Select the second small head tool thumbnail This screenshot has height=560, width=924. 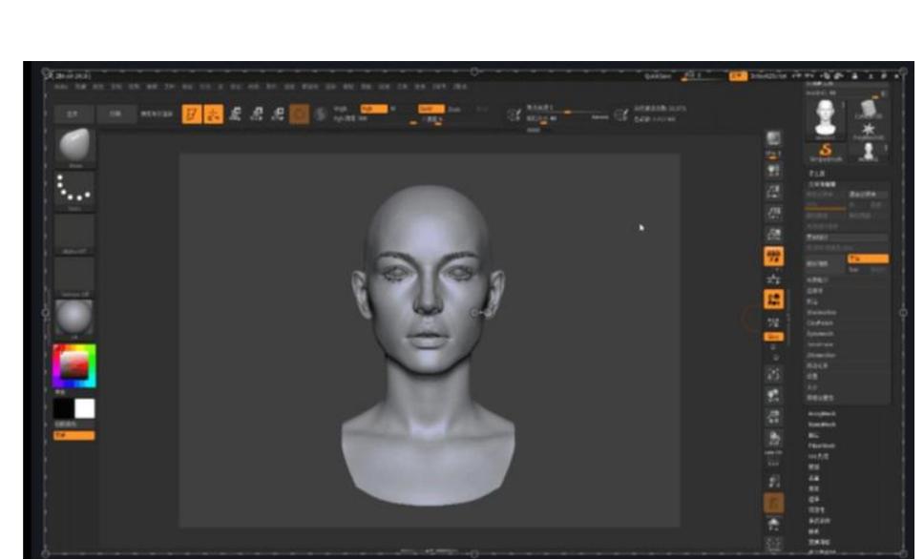[x=869, y=152]
